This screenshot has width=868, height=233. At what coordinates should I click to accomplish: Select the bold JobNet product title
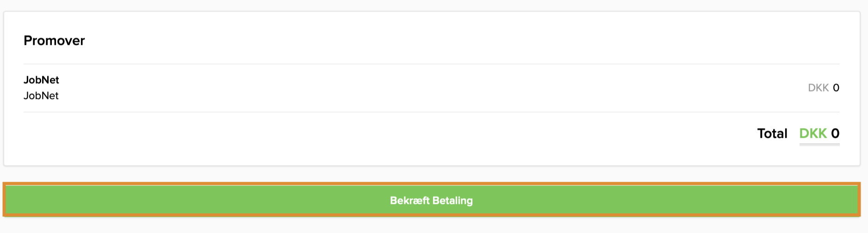[41, 80]
